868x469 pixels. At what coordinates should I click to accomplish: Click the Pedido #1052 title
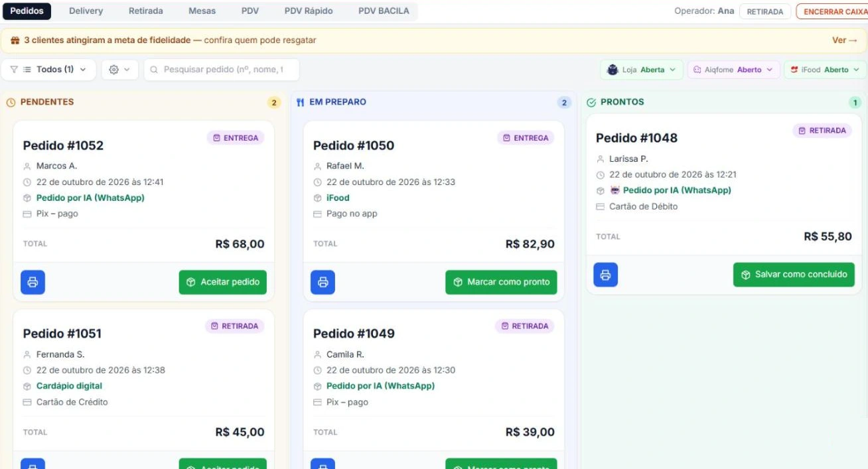point(63,145)
